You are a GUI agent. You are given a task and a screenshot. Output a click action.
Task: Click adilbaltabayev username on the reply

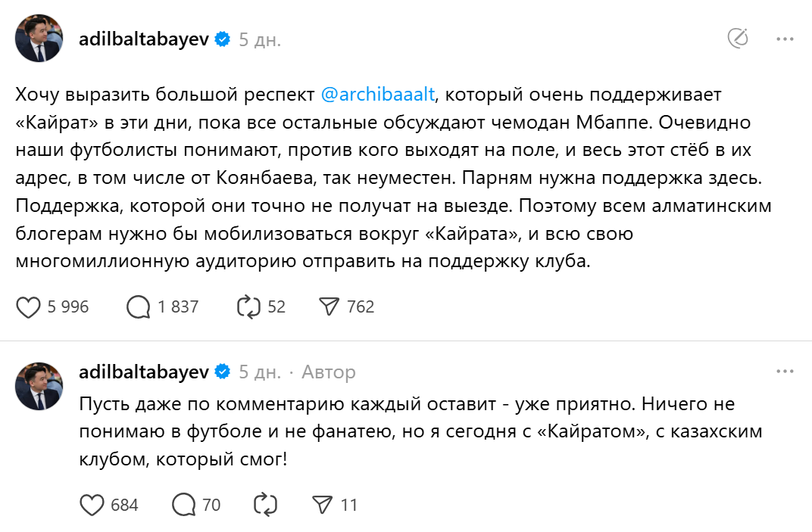pos(144,372)
